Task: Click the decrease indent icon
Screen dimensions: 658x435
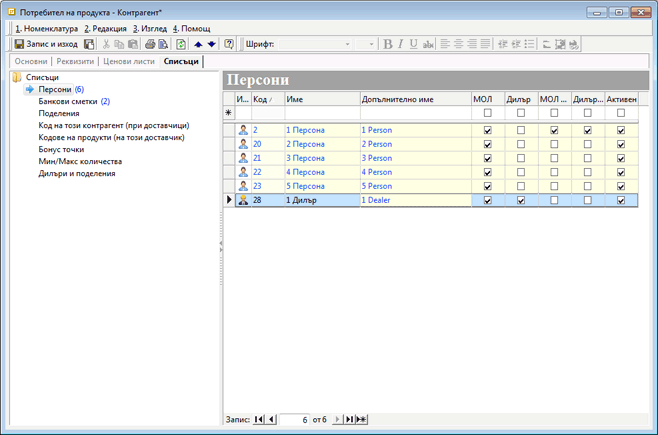Action: pyautogui.click(x=503, y=44)
